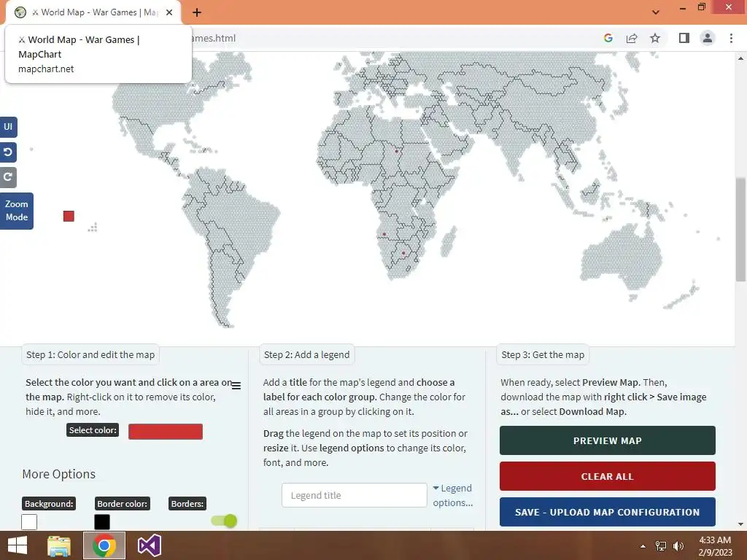Click the "Step 2: Add a legend" label
747x560 pixels.
pyautogui.click(x=307, y=355)
